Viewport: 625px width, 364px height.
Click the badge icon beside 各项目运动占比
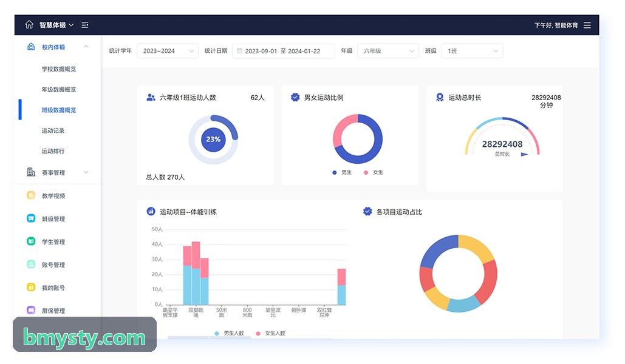(x=367, y=212)
